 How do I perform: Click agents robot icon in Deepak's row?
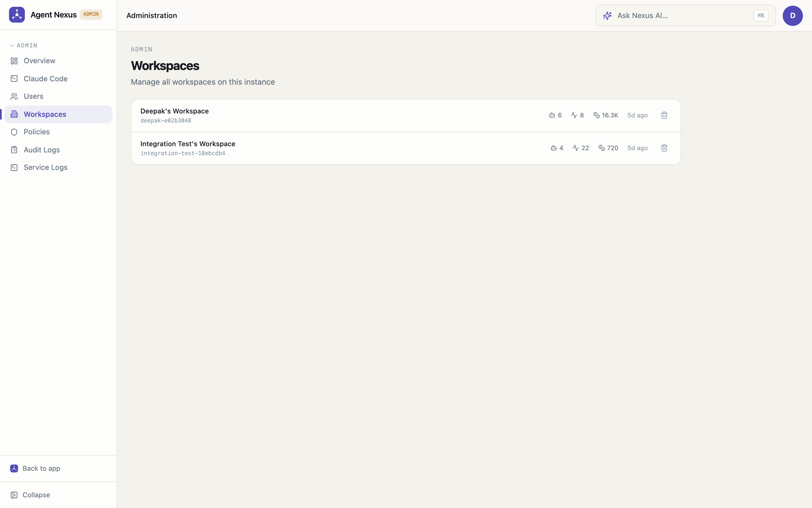click(x=552, y=115)
